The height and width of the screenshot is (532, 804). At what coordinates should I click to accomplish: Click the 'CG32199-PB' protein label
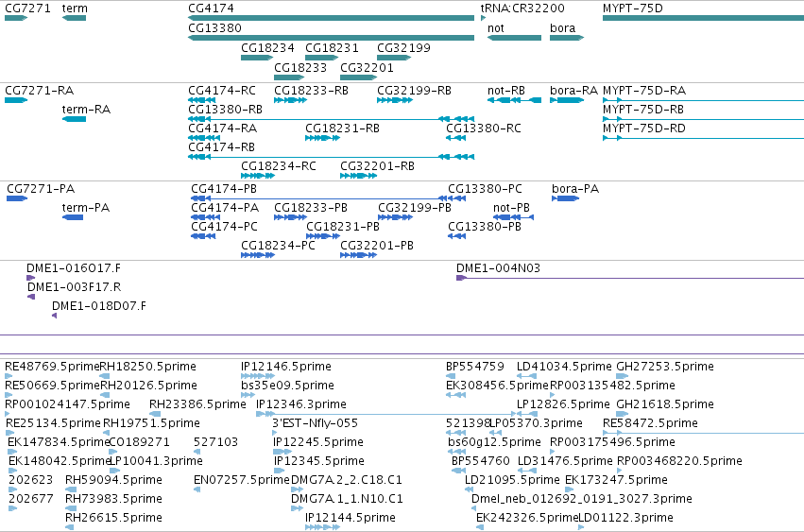pyautogui.click(x=415, y=208)
